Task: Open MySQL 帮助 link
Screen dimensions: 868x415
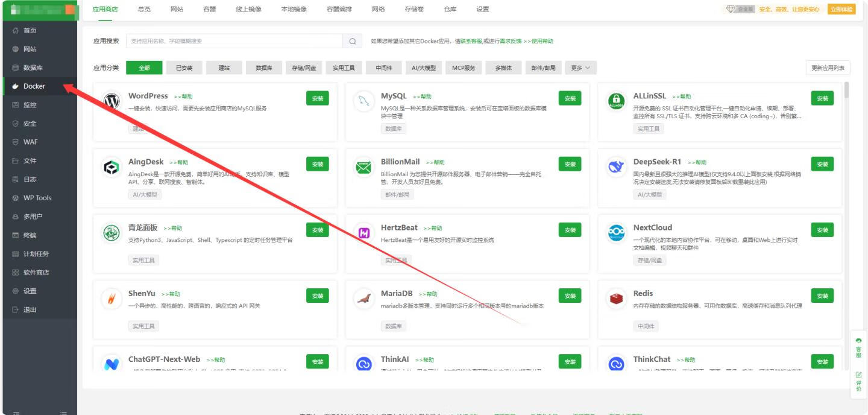Action: 422,97
